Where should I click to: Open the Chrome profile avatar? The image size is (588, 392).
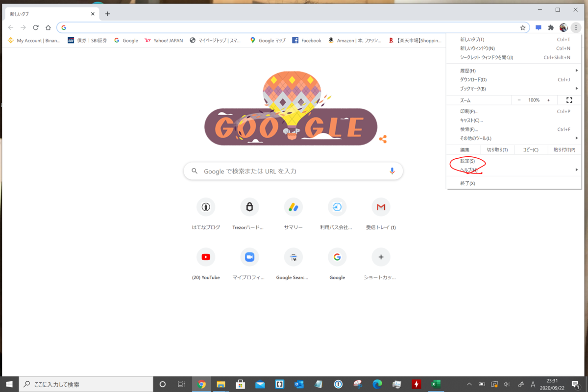(563, 27)
